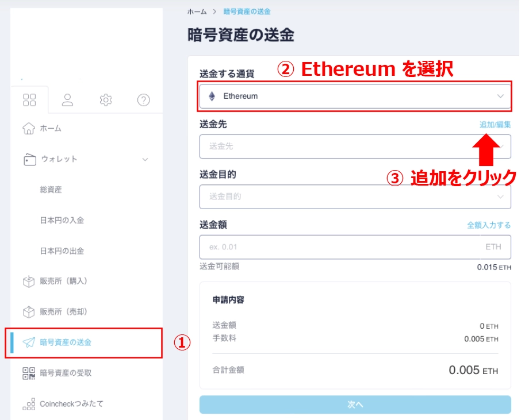Open 日本円の出金 menu item
The width and height of the screenshot is (525, 420).
pyautogui.click(x=62, y=251)
